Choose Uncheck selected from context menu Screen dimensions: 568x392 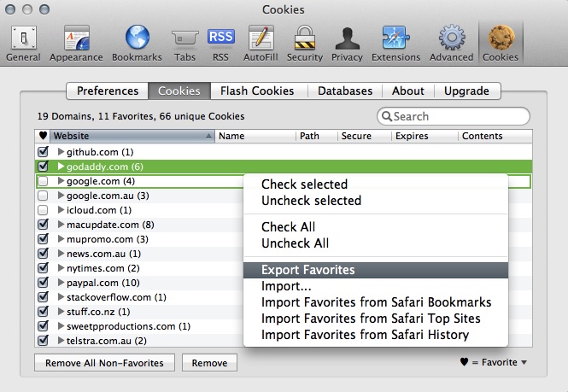[x=376, y=201]
